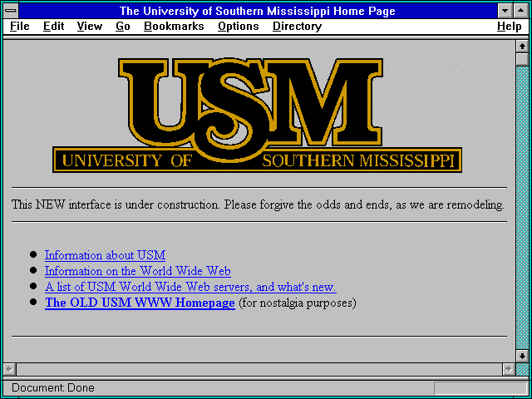Open the View menu
Screen dimensions: 532x399
click(90, 27)
